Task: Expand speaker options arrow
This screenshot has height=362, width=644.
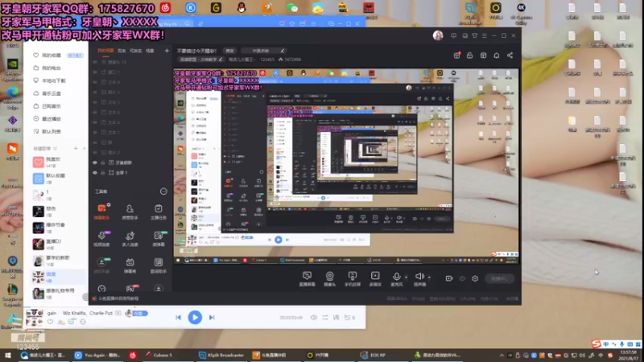Action: tap(429, 277)
